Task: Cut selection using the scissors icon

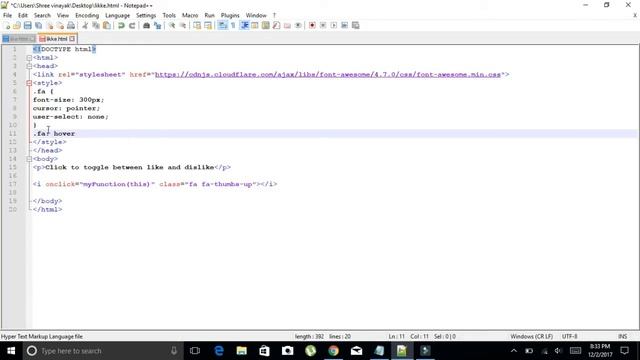Action: click(x=85, y=26)
